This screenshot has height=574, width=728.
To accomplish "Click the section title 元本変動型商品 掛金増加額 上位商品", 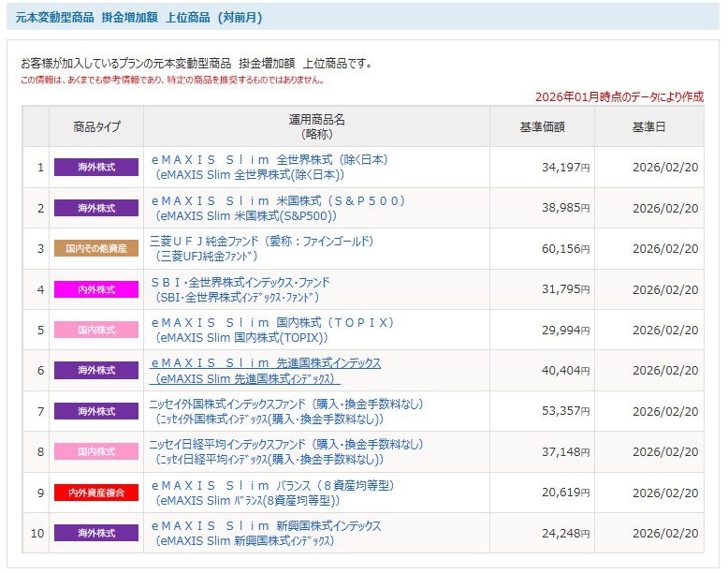I will (139, 18).
